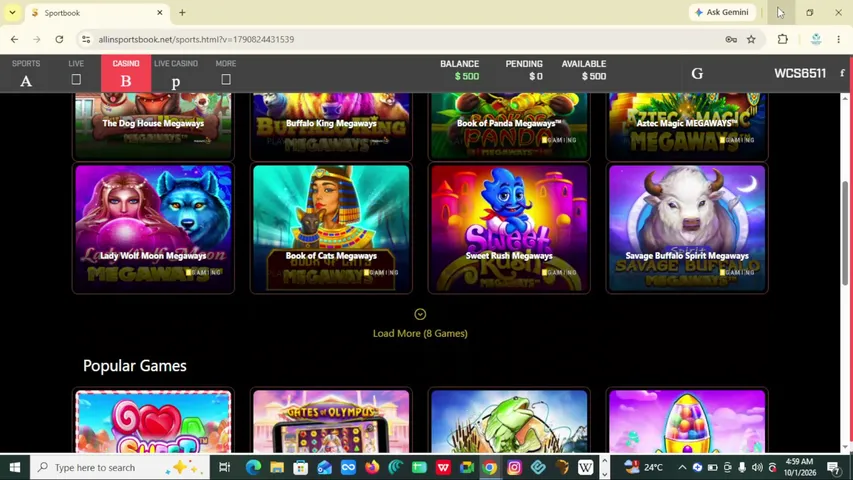This screenshot has width=853, height=480.
Task: Open The Dog House Megaways game
Action: (153, 126)
